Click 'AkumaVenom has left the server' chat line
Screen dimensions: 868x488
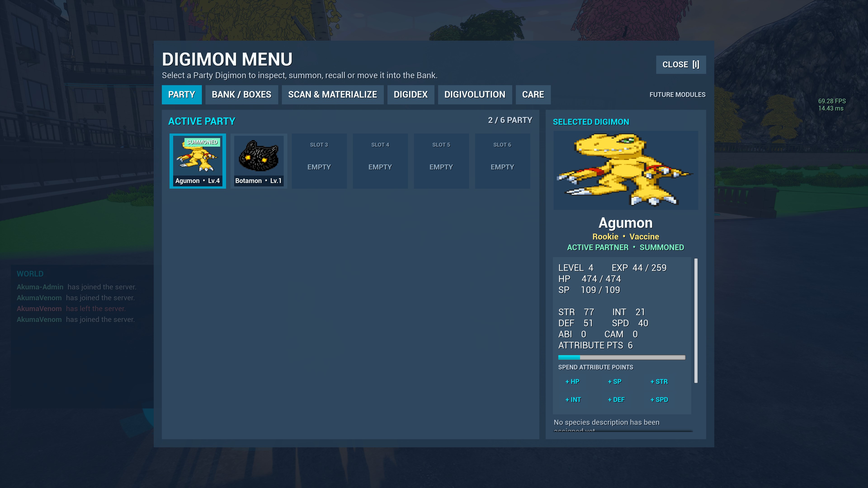[71, 308]
